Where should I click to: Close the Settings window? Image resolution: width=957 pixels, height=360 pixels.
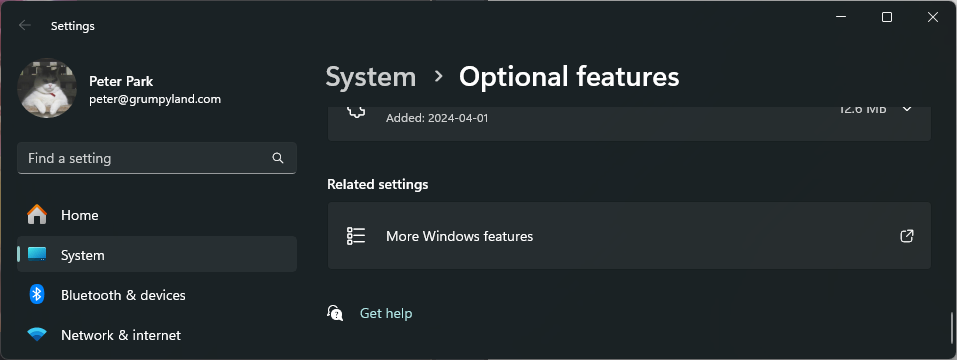[x=933, y=18]
